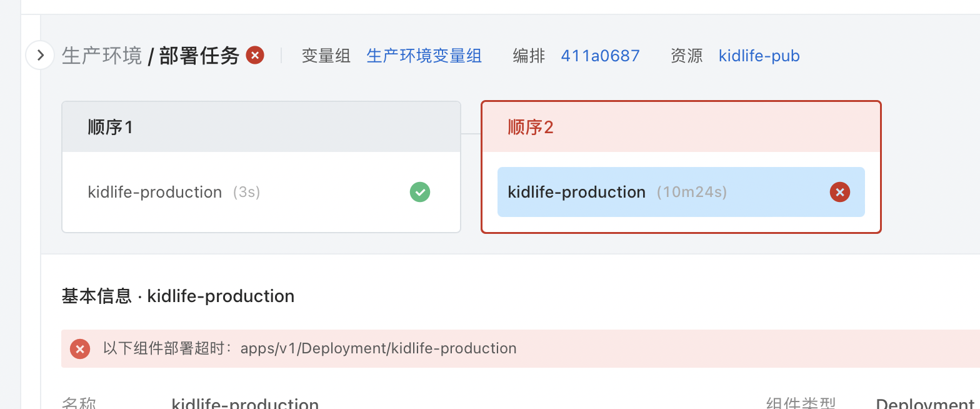Click the 部署任务 breadcrumb title

199,56
